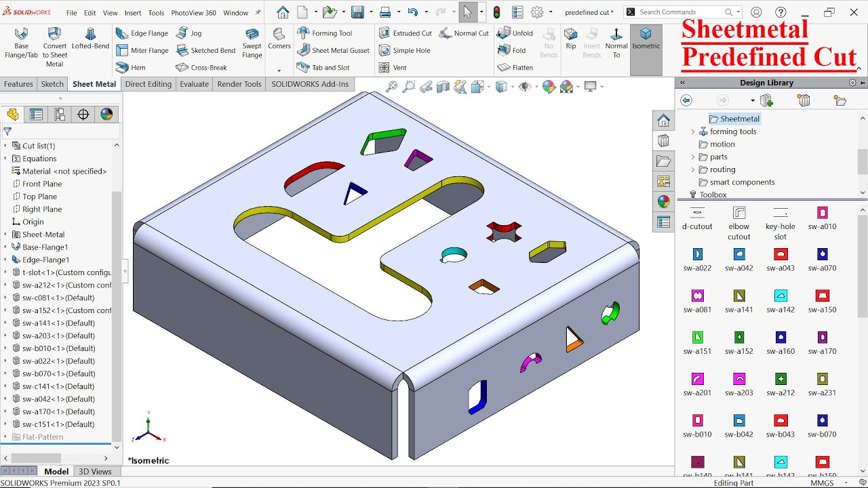Select Top Plane in feature tree

coord(39,197)
